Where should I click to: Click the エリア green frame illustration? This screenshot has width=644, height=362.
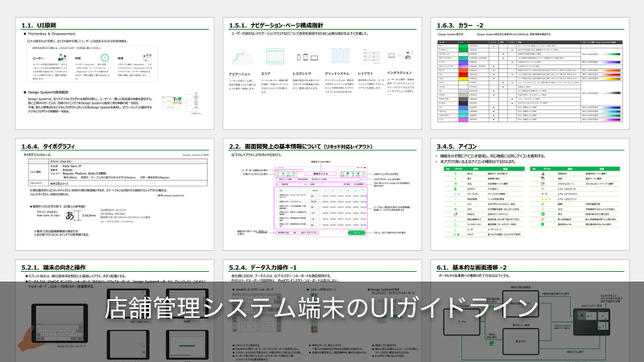(275, 56)
